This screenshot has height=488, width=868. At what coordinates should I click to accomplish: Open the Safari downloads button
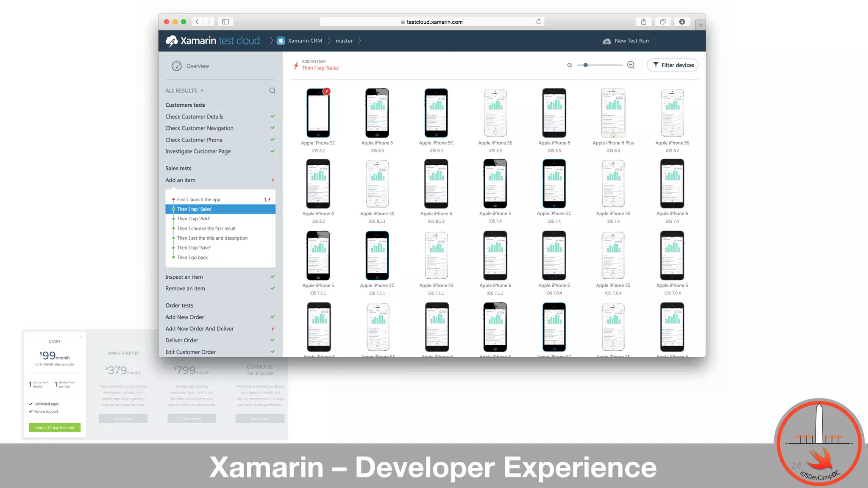pos(682,22)
